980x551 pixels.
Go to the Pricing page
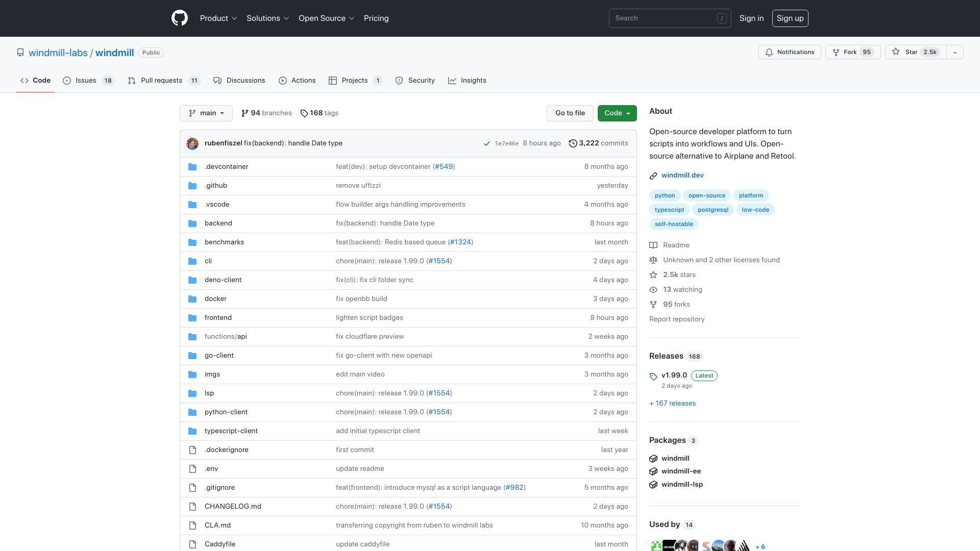(376, 18)
